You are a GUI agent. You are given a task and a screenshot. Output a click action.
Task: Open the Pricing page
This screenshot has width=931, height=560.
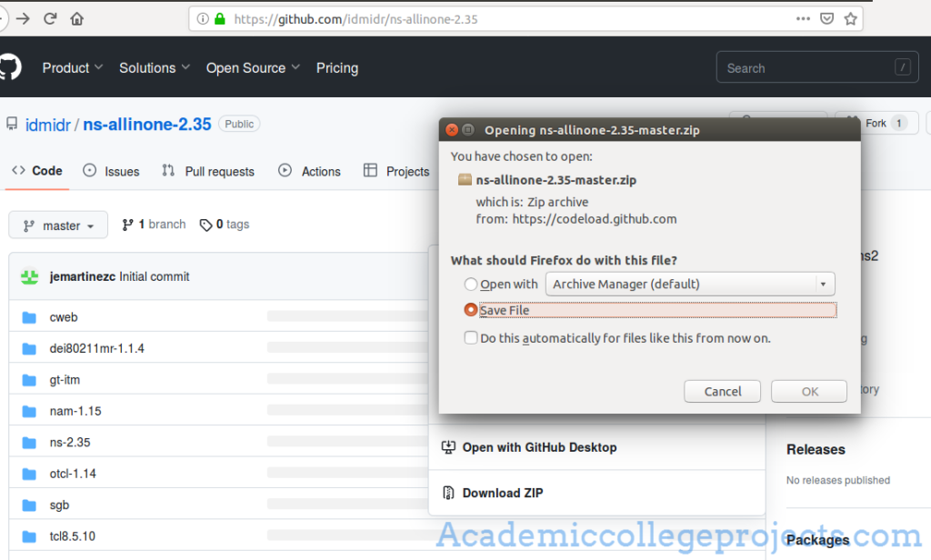[x=337, y=67]
